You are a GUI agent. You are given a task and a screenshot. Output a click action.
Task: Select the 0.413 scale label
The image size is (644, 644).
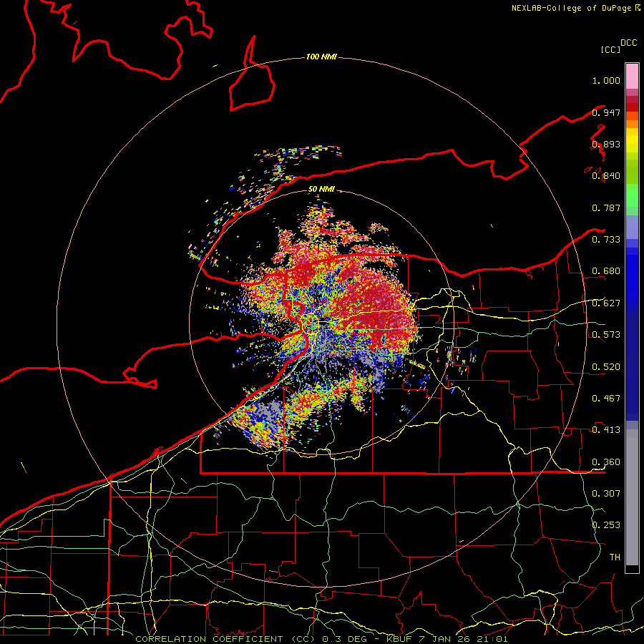606,430
